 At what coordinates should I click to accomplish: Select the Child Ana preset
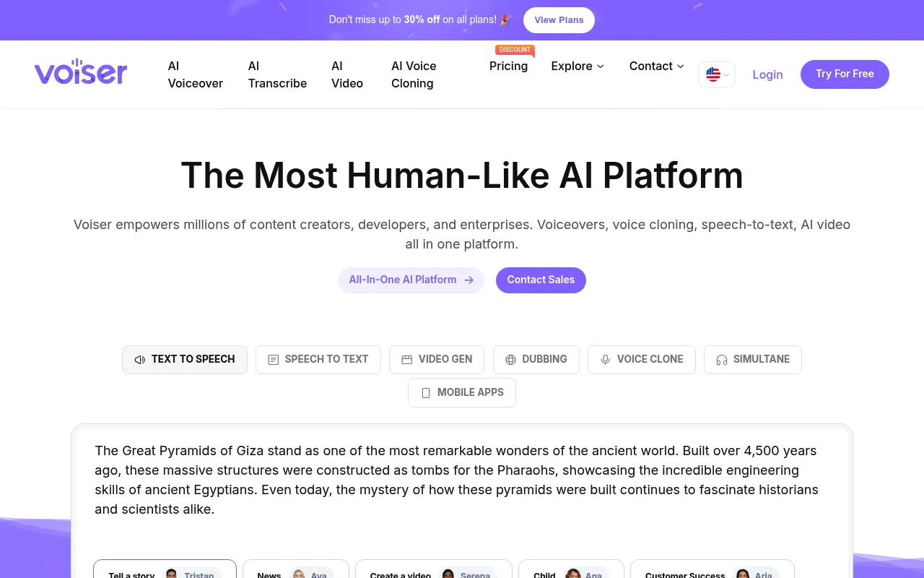[x=571, y=569]
